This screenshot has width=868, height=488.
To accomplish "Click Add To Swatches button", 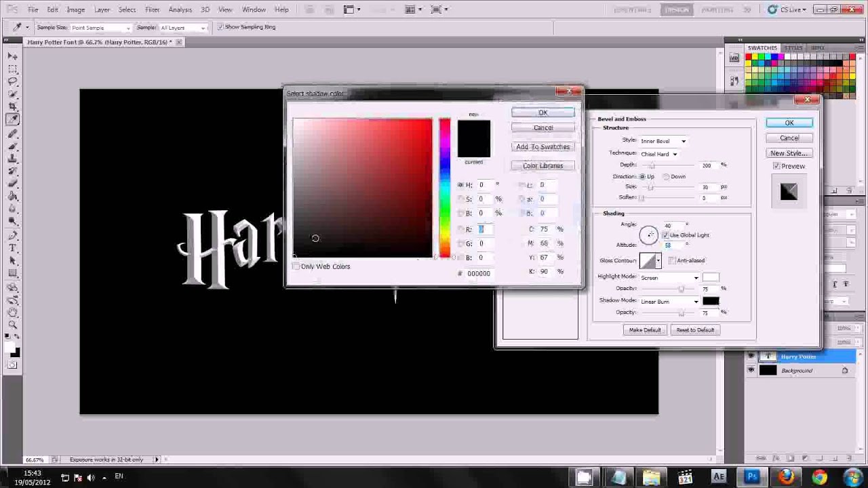I will [x=542, y=146].
